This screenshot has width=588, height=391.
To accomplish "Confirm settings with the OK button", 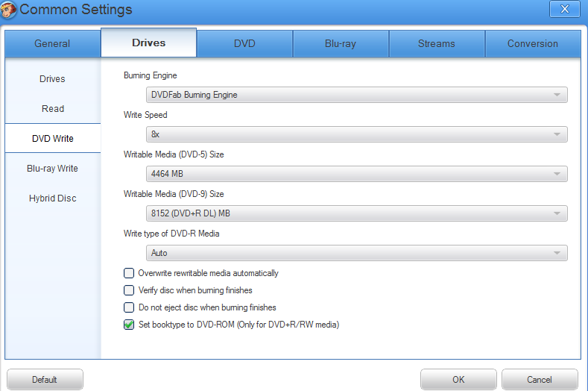I will [x=458, y=379].
